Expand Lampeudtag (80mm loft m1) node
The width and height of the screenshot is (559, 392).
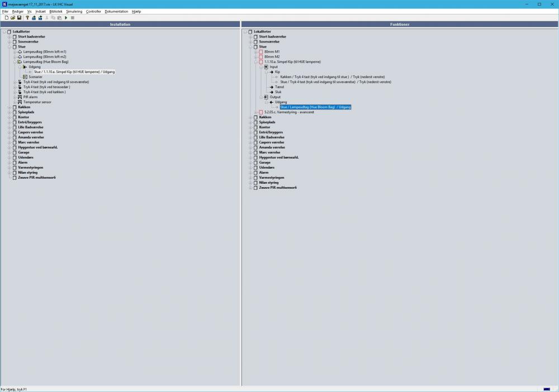coord(15,52)
